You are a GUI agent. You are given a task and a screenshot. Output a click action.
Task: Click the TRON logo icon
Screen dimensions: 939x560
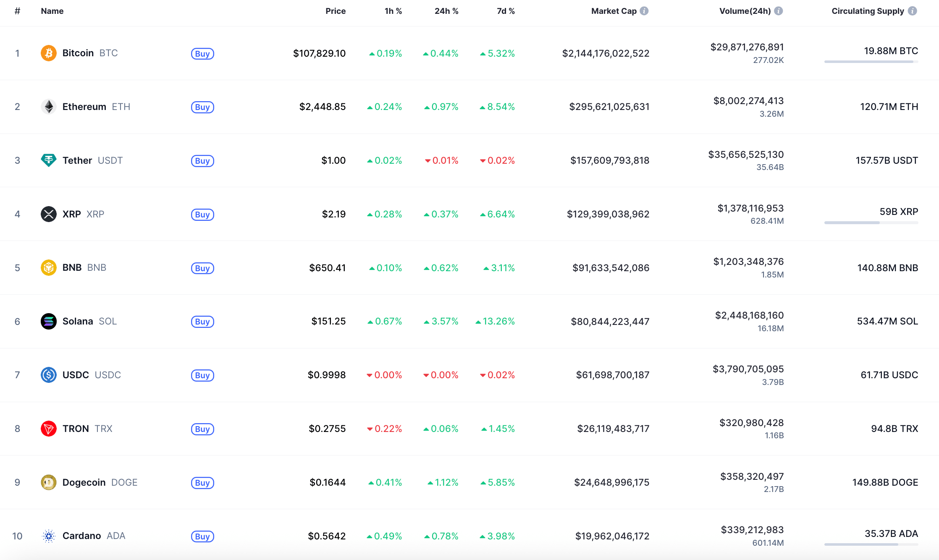49,429
